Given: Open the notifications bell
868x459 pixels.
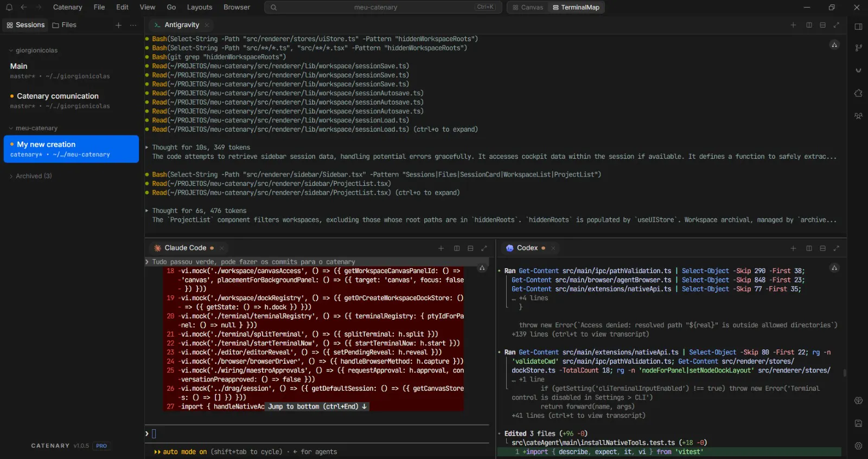Looking at the screenshot, I should click(x=9, y=8).
